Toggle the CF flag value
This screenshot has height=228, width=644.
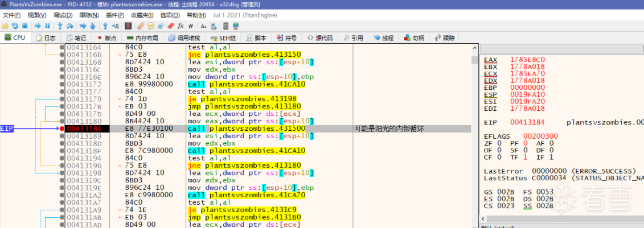tap(499, 157)
